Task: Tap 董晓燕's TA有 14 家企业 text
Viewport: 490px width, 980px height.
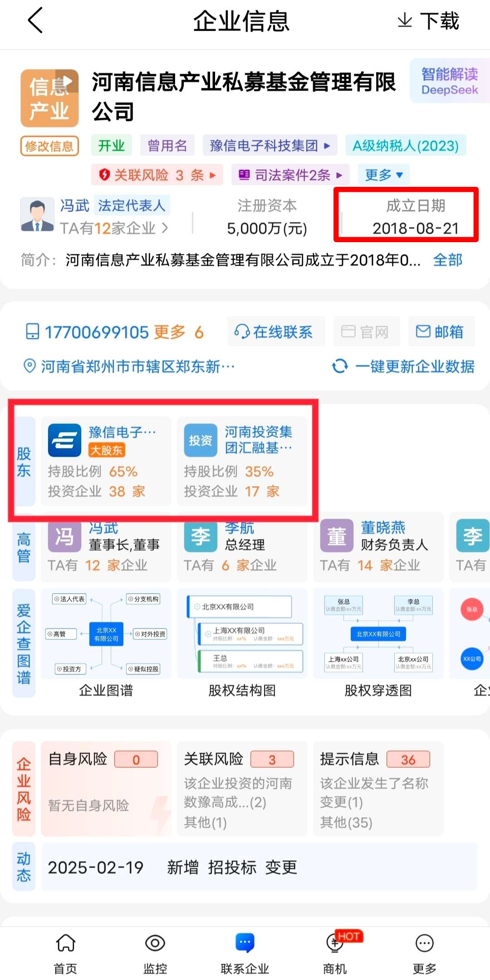Action: coord(370,566)
